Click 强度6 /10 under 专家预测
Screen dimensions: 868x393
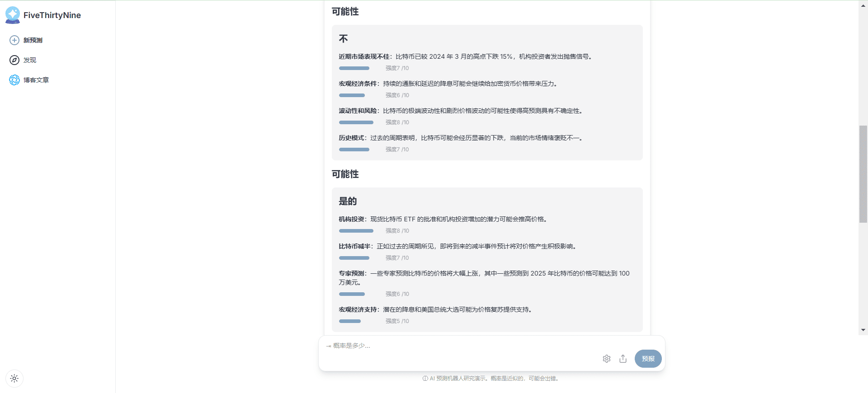(x=397, y=294)
